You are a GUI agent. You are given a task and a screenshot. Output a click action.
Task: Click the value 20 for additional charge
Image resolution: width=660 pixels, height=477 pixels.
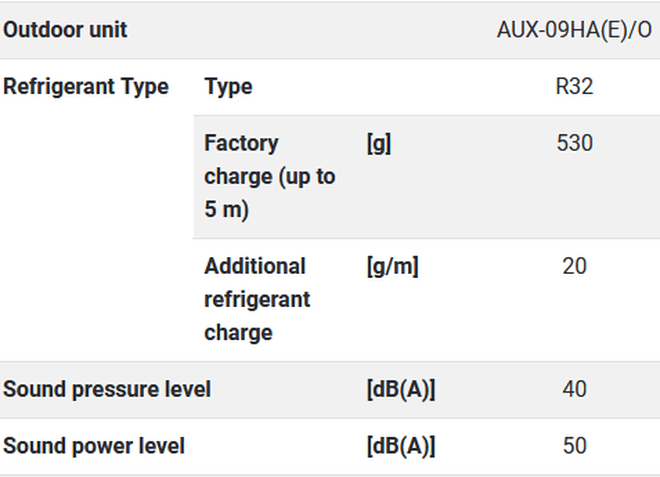point(574,267)
